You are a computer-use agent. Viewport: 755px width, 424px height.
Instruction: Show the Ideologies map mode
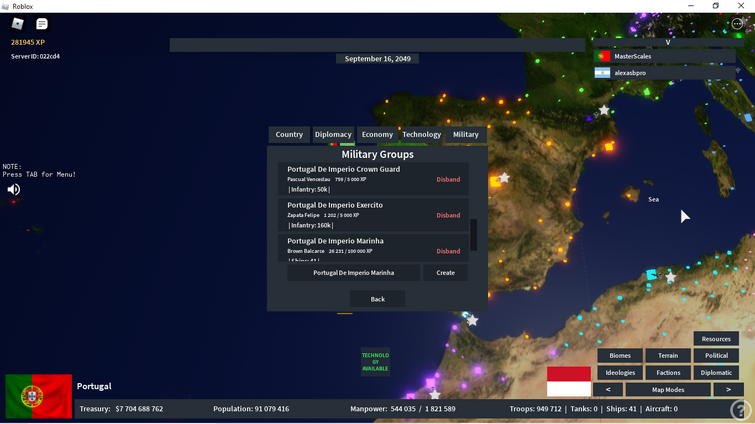tap(620, 373)
